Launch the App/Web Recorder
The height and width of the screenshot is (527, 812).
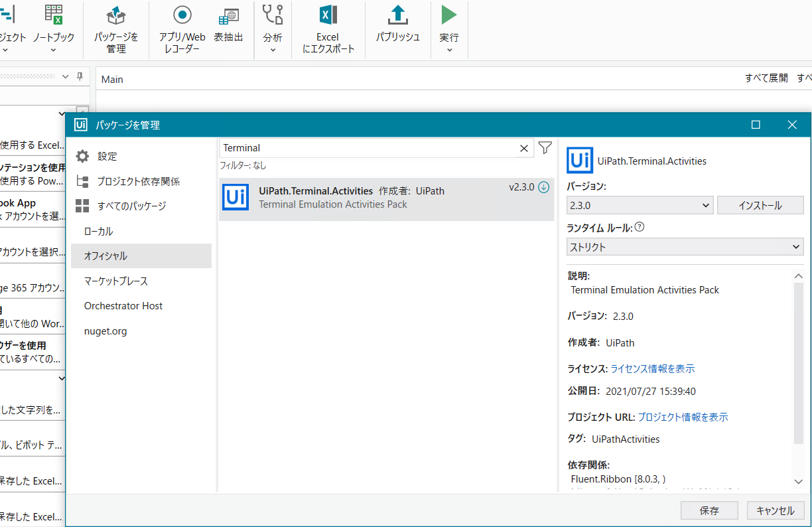tap(182, 29)
